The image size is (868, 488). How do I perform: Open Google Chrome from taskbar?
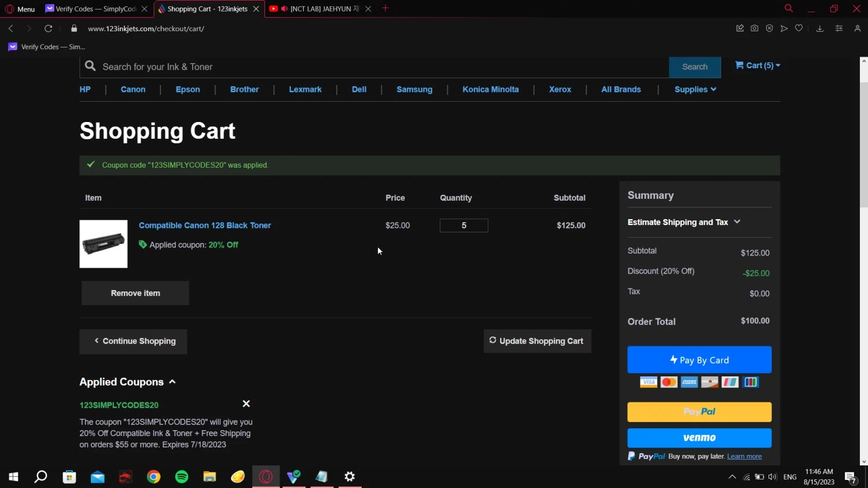tap(154, 476)
